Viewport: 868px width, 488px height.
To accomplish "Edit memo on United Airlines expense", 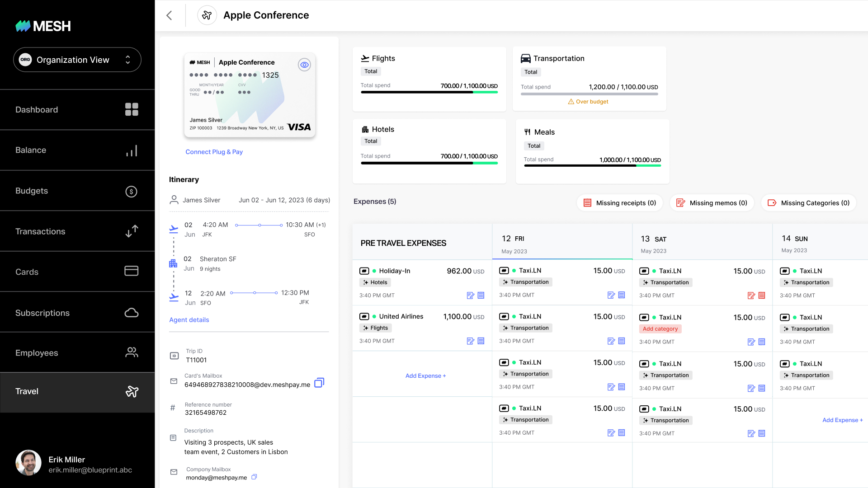I will tap(470, 341).
